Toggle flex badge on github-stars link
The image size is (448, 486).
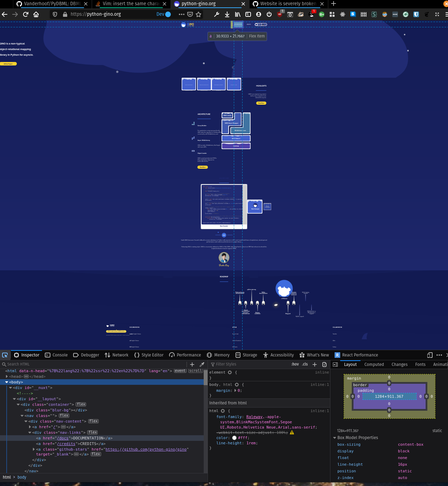coord(96,454)
